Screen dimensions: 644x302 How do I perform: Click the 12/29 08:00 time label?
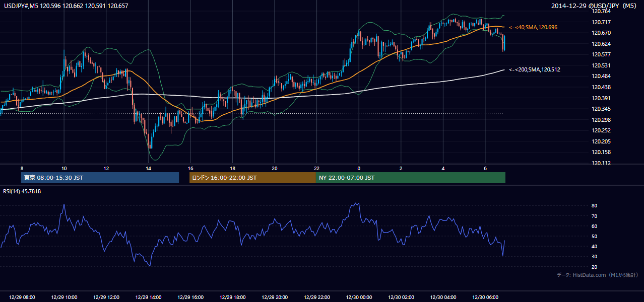click(22, 297)
